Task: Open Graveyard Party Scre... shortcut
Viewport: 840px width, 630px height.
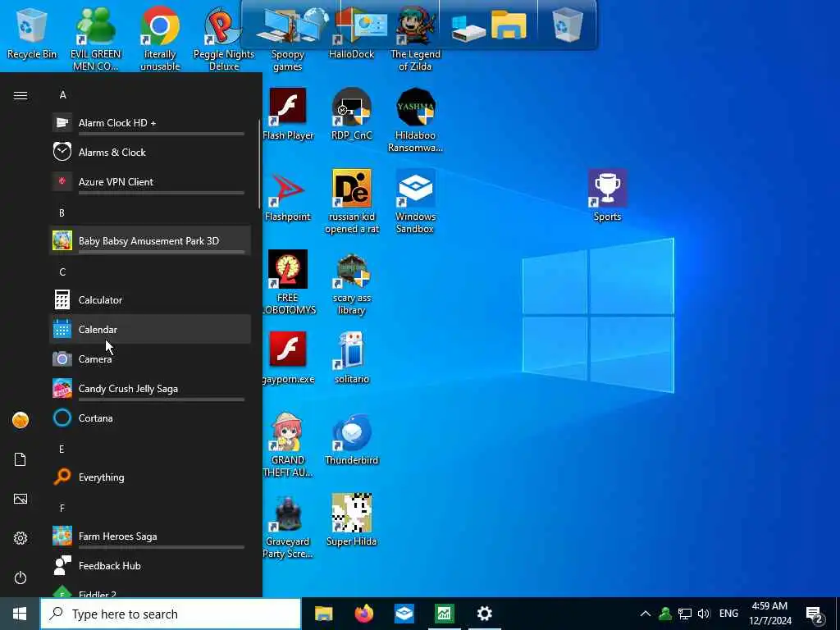Action: pyautogui.click(x=288, y=526)
